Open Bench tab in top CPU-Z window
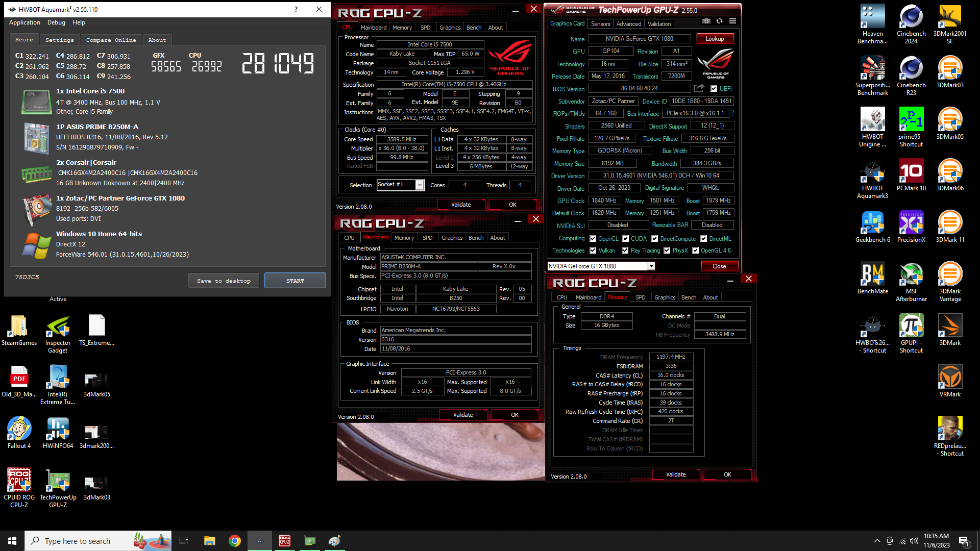This screenshot has width=980, height=551. [474, 28]
